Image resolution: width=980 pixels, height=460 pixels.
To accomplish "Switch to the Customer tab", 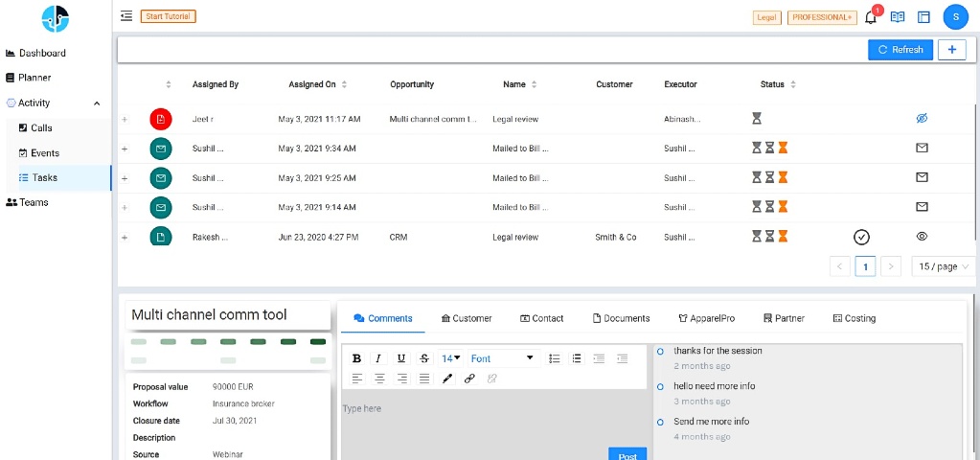I will pyautogui.click(x=467, y=318).
